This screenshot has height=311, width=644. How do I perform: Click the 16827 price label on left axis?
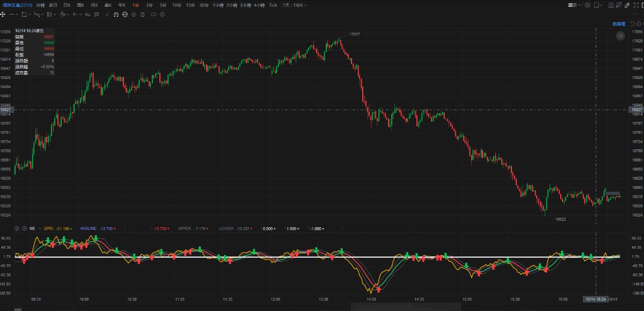[6, 110]
